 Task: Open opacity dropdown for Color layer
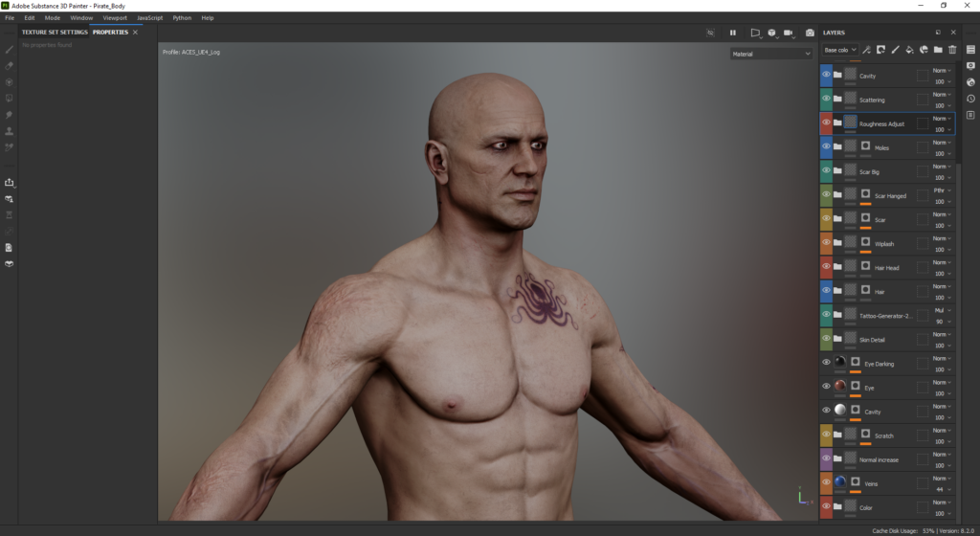point(942,514)
